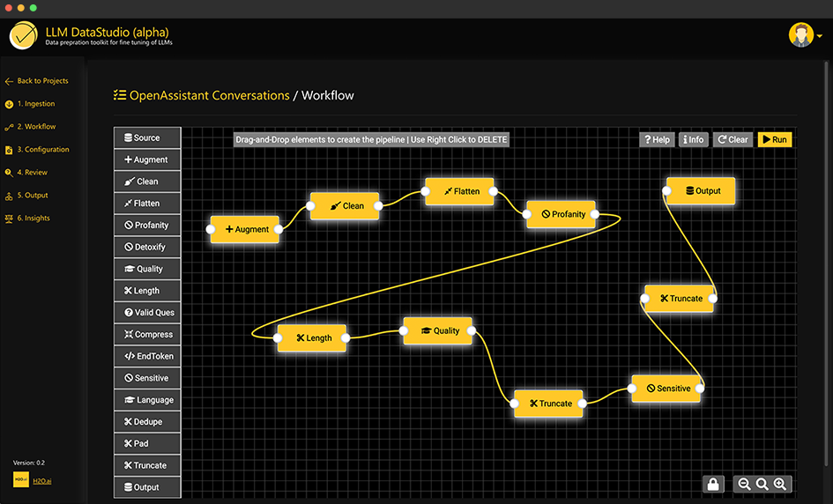Click the Augment node's output connector
The height and width of the screenshot is (504, 833).
tap(279, 229)
